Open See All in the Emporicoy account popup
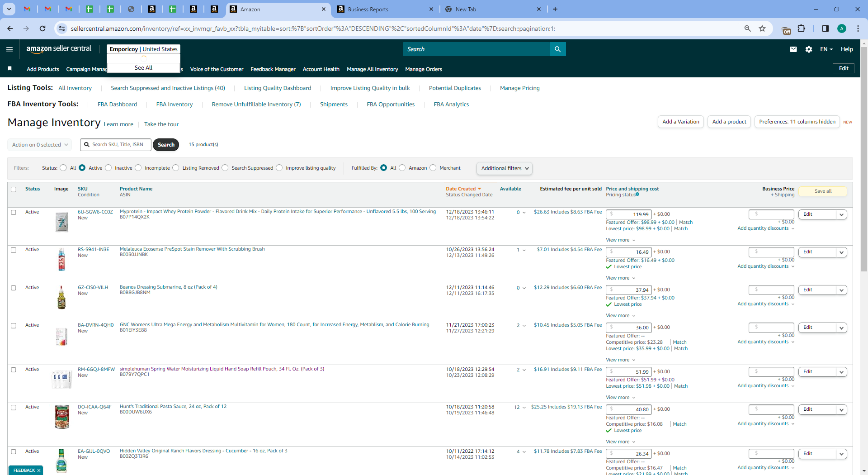868x475 pixels. click(143, 68)
